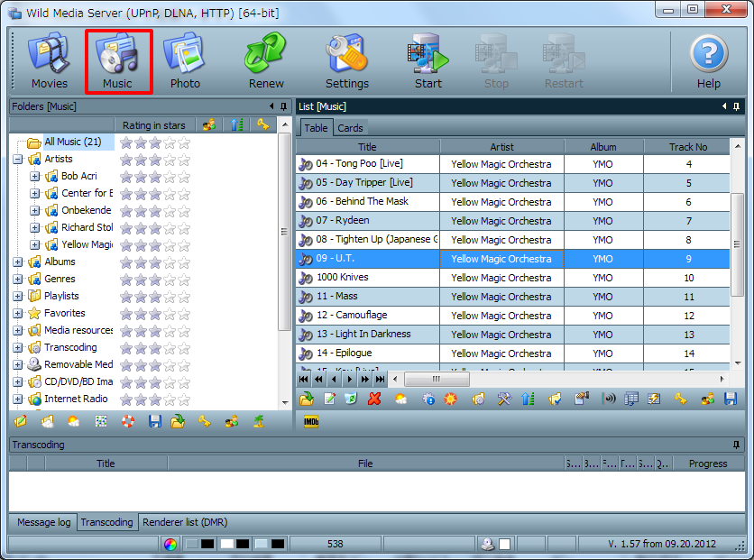Open the Photo section in the toolbar
The height and width of the screenshot is (560, 754).
point(185,61)
